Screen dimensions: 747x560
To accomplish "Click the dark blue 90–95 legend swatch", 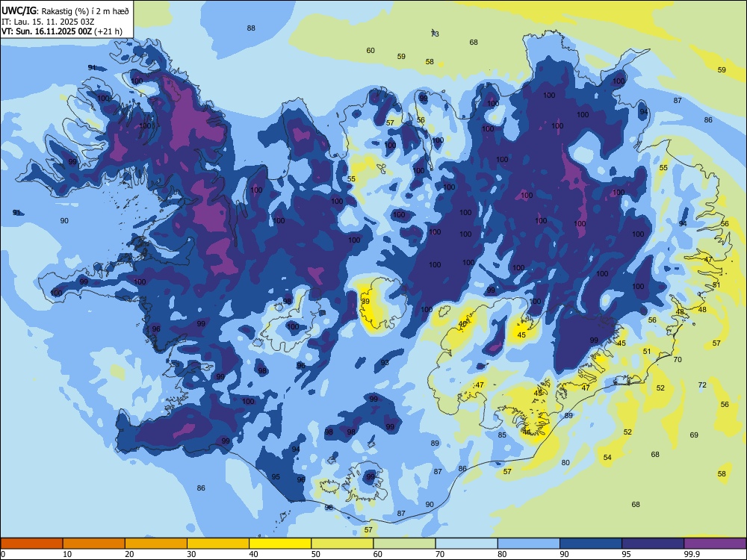I will pyautogui.click(x=591, y=544).
